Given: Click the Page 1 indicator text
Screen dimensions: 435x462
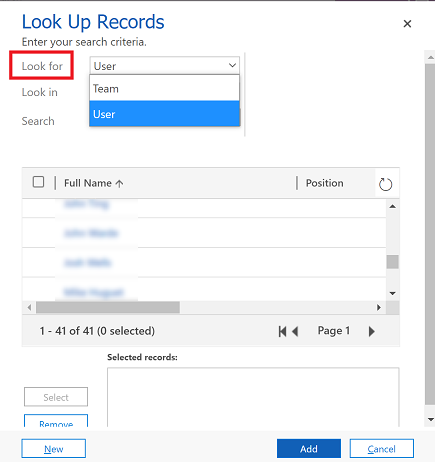Looking at the screenshot, I should pos(334,331).
